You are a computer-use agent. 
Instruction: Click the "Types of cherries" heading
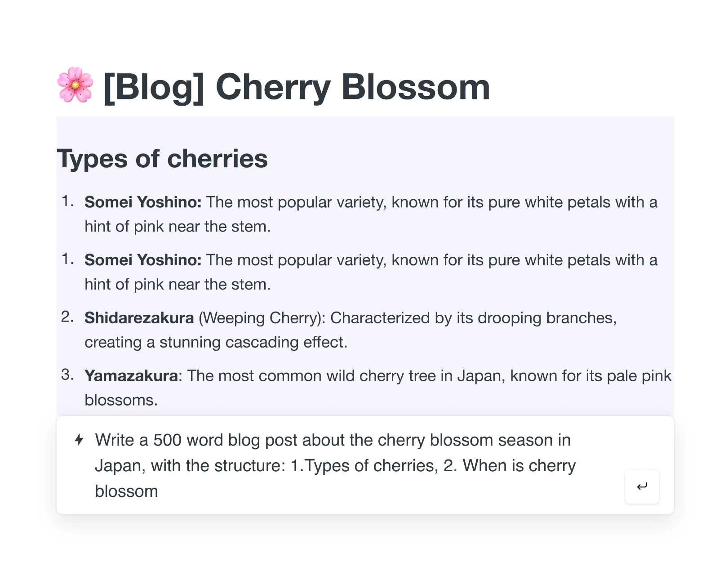(162, 159)
